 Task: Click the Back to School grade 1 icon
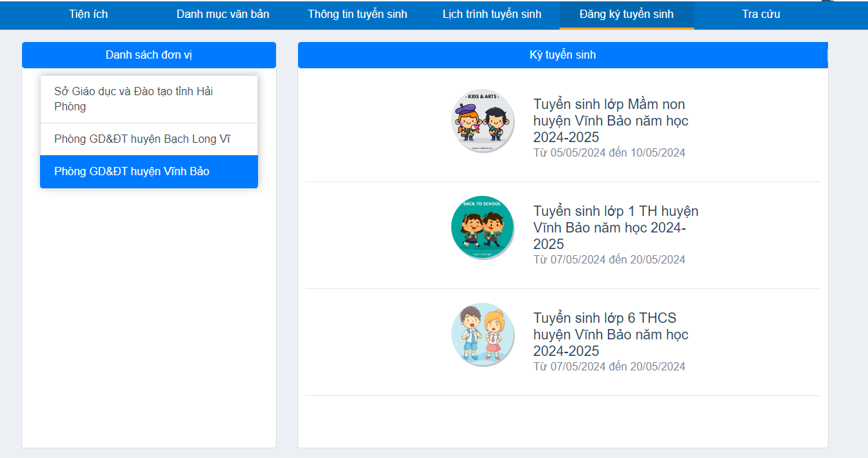[482, 228]
